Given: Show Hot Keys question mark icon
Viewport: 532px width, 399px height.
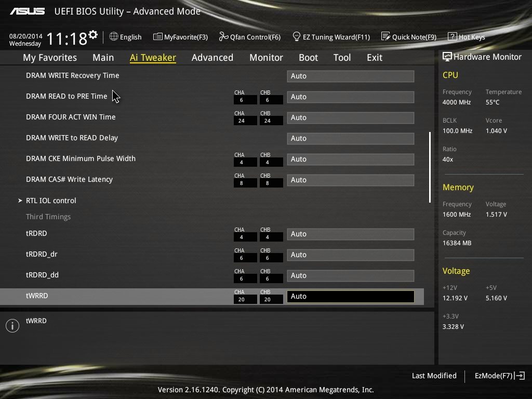Looking at the screenshot, I should coord(453,36).
